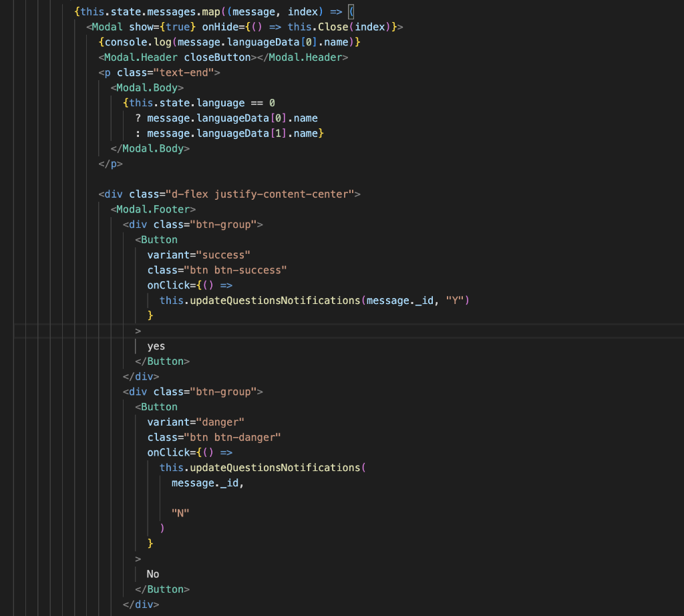Click the yes button label text

(x=156, y=346)
